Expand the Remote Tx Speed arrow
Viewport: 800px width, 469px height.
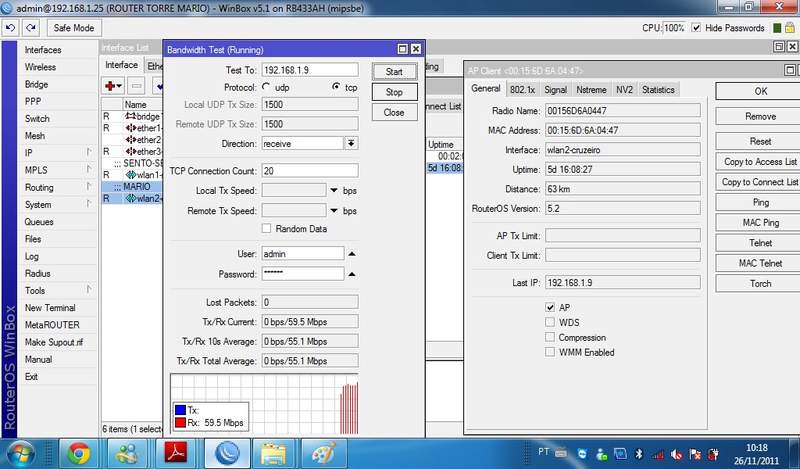(x=334, y=210)
